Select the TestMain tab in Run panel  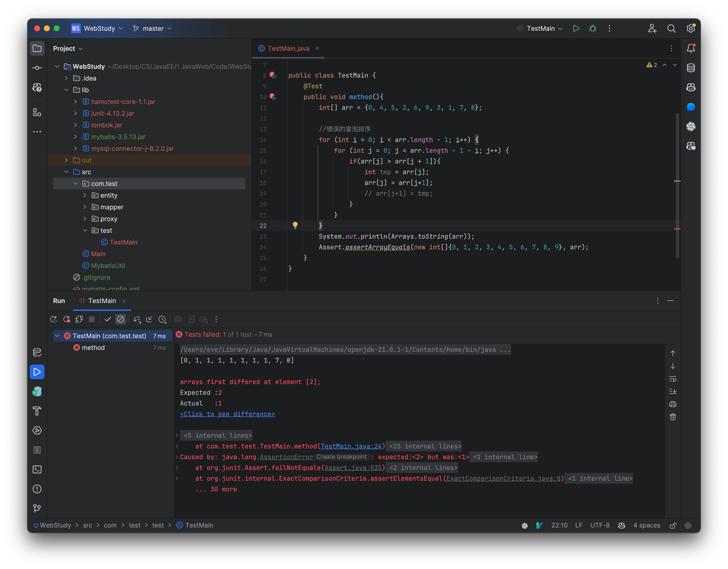click(102, 301)
